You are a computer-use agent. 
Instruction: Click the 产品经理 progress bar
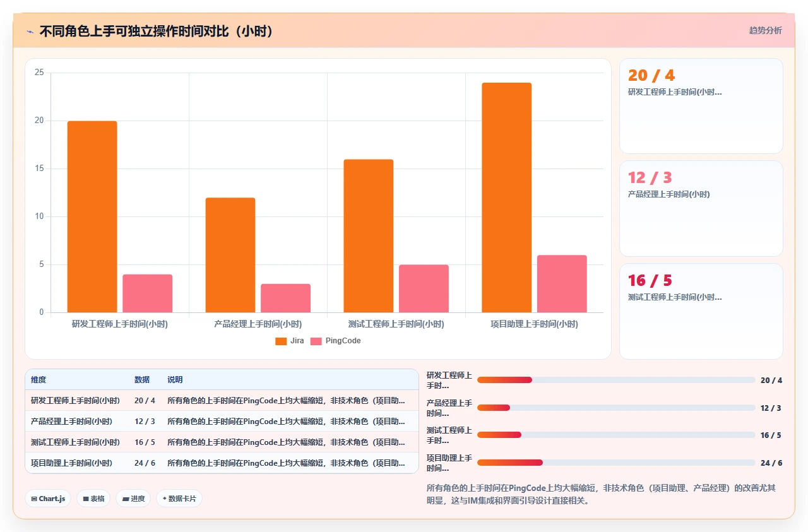tap(616, 408)
